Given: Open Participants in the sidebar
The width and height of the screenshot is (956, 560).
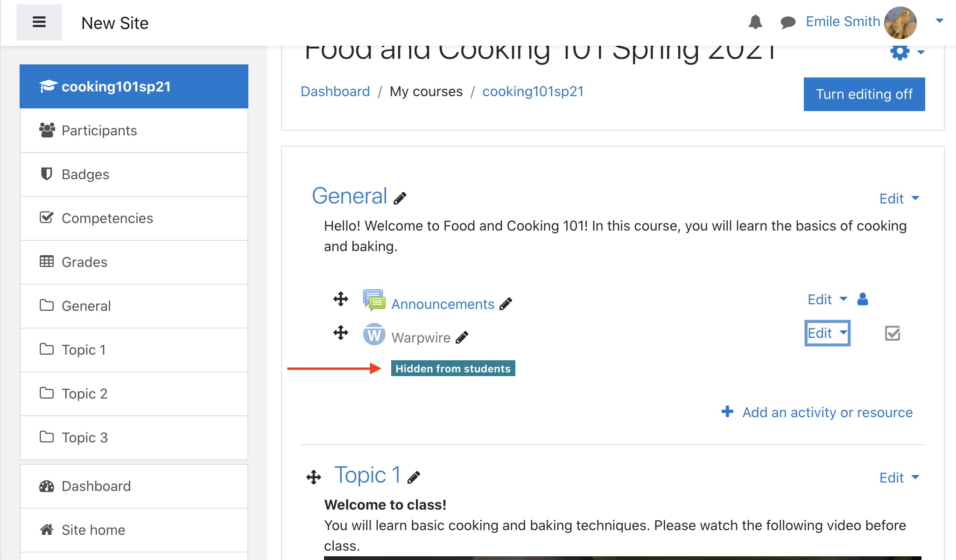Looking at the screenshot, I should pyautogui.click(x=99, y=131).
